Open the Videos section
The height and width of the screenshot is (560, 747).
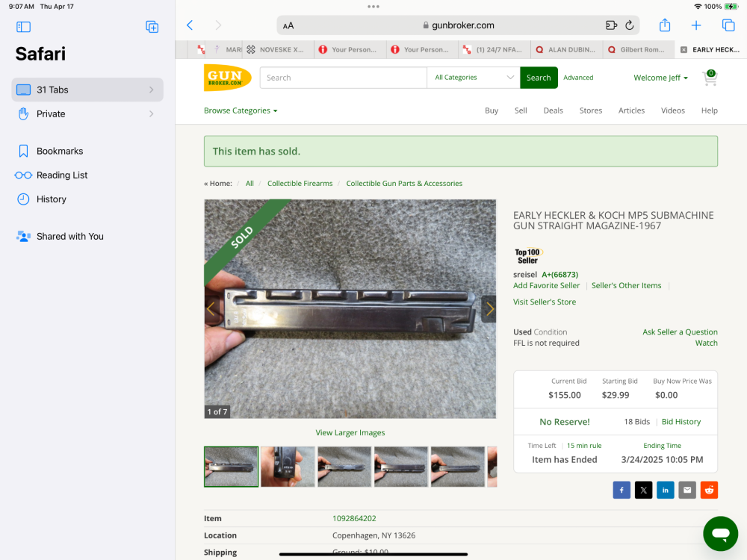click(673, 111)
